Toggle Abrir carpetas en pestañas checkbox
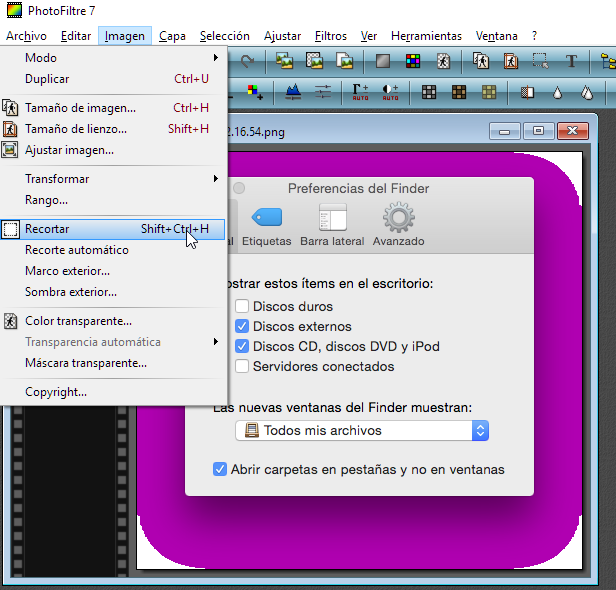 (220, 469)
